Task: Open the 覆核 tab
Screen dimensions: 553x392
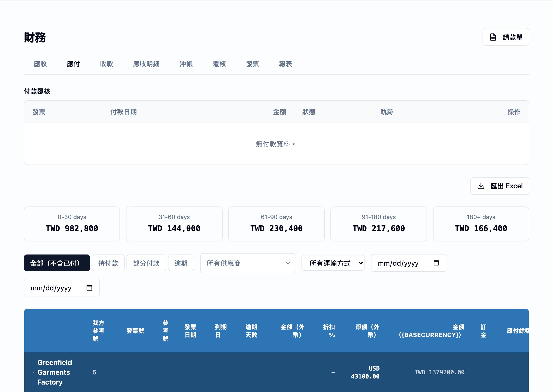Action: [x=219, y=64]
